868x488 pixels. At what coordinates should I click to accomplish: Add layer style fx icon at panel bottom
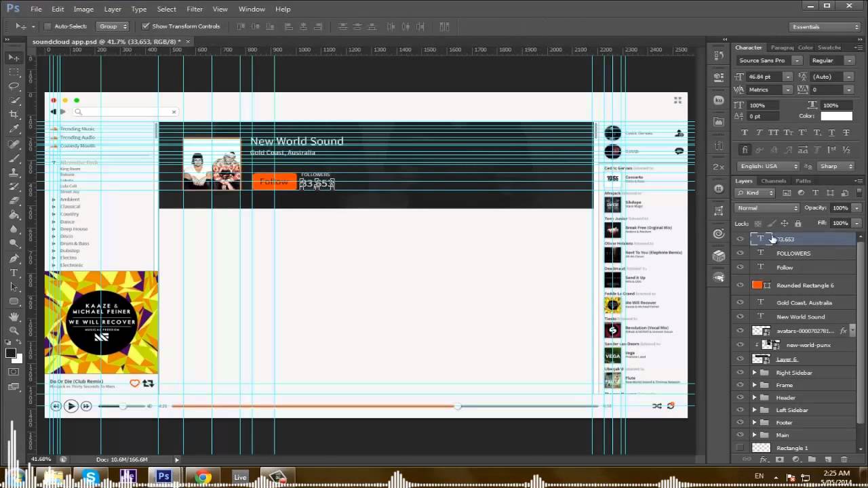click(764, 460)
